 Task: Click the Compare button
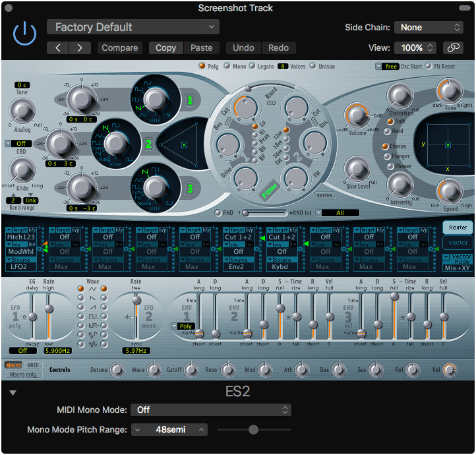[x=120, y=48]
